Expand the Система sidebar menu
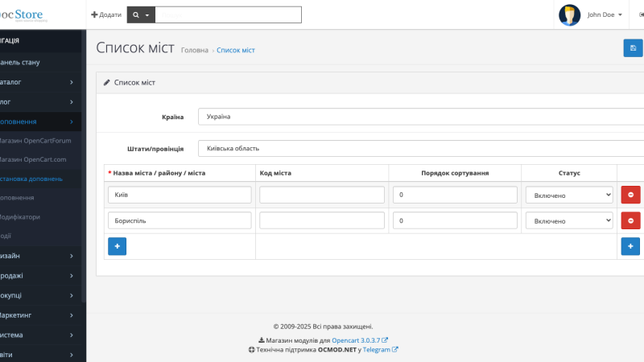 point(41,335)
